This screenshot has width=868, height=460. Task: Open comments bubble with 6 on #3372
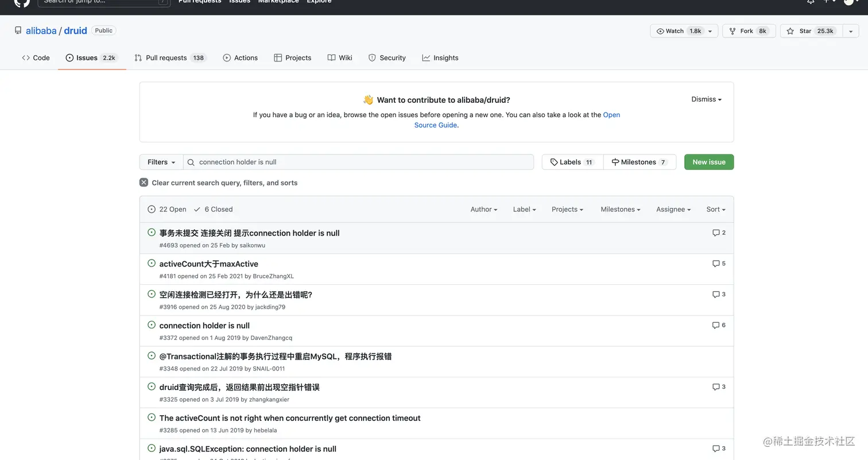click(x=719, y=325)
